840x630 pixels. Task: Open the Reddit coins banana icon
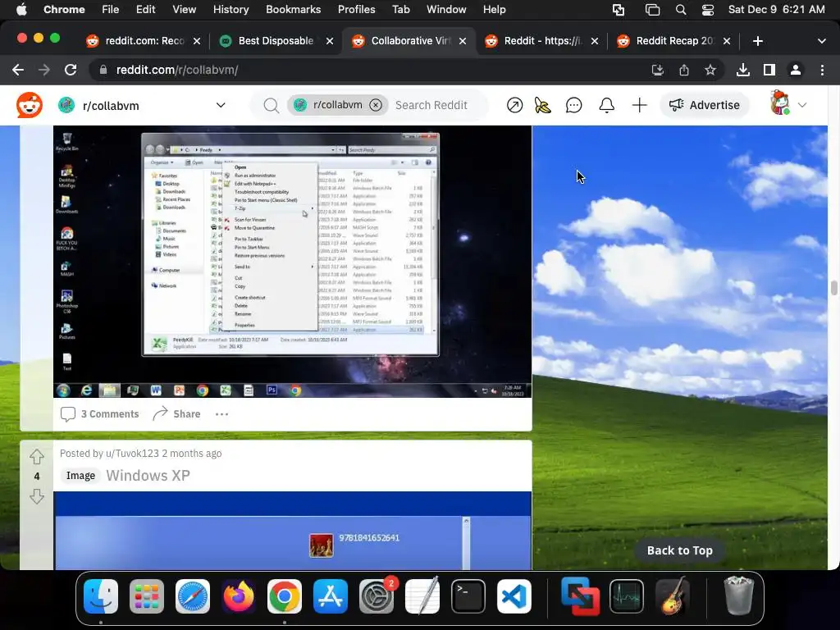543,105
